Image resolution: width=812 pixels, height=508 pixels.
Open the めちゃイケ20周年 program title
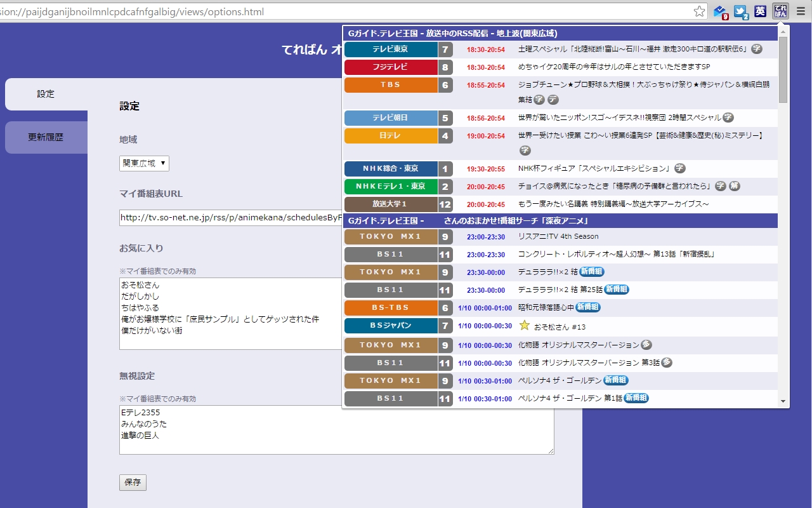pyautogui.click(x=614, y=67)
